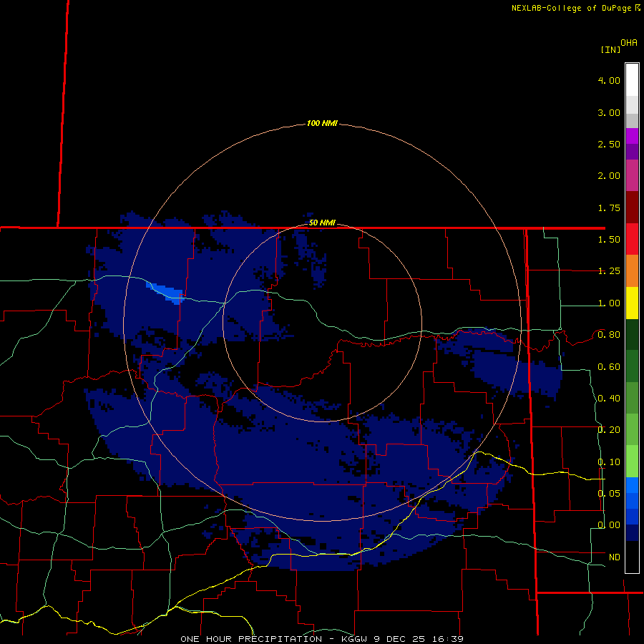Select the navy swatch beside 0.00
Image resolution: width=644 pixels, height=644 pixels.
point(632,532)
